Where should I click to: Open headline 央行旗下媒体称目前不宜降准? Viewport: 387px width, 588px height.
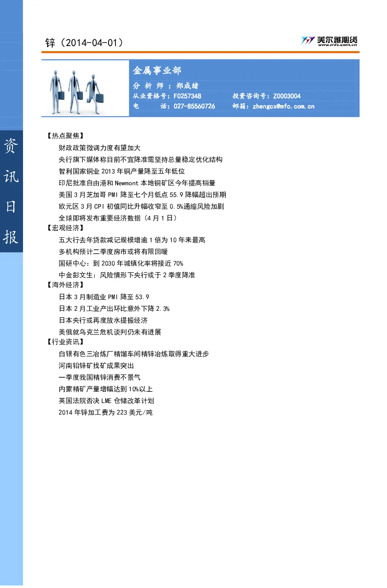(x=140, y=160)
